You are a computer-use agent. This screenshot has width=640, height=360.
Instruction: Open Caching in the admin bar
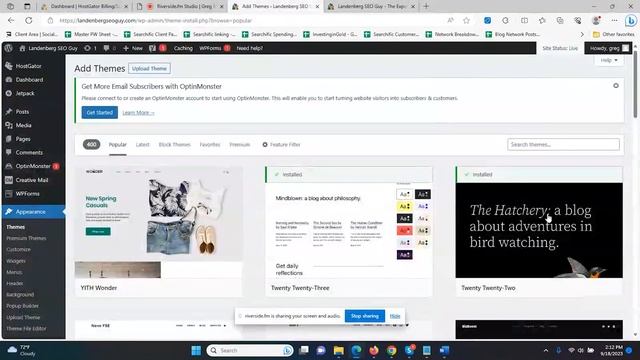[x=183, y=48]
